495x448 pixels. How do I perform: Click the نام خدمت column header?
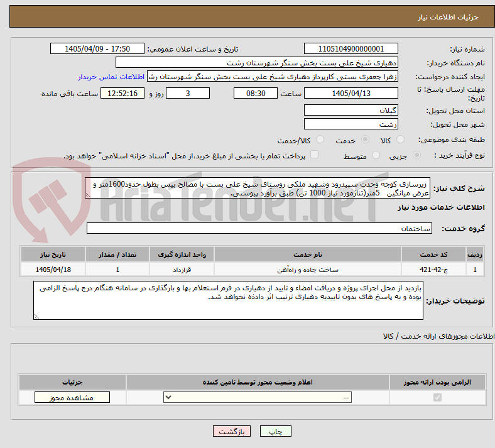click(307, 254)
